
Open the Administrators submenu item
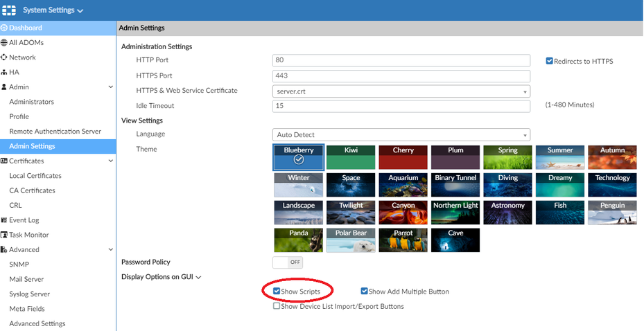pyautogui.click(x=58, y=102)
